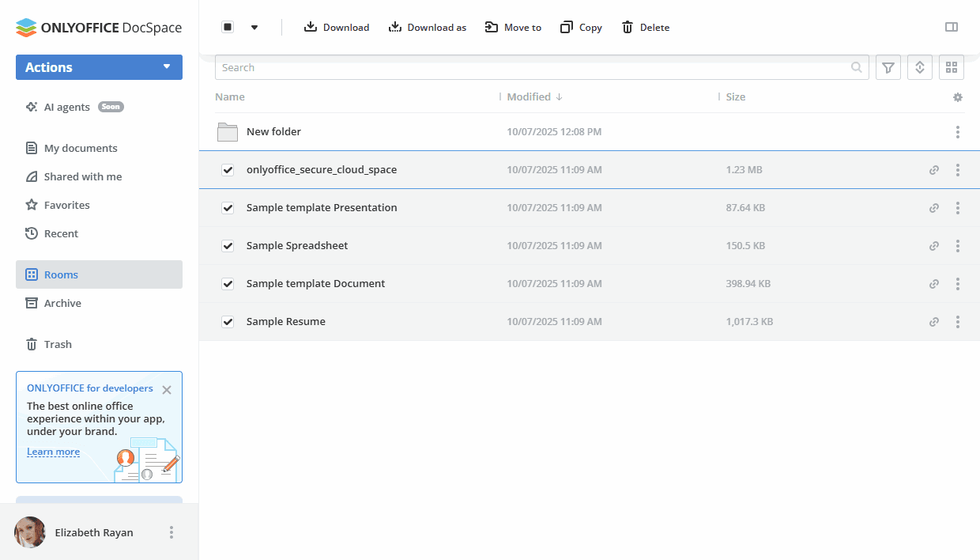980x560 pixels.
Task: Close the ONLYOFFICE for developers banner
Action: pyautogui.click(x=167, y=390)
